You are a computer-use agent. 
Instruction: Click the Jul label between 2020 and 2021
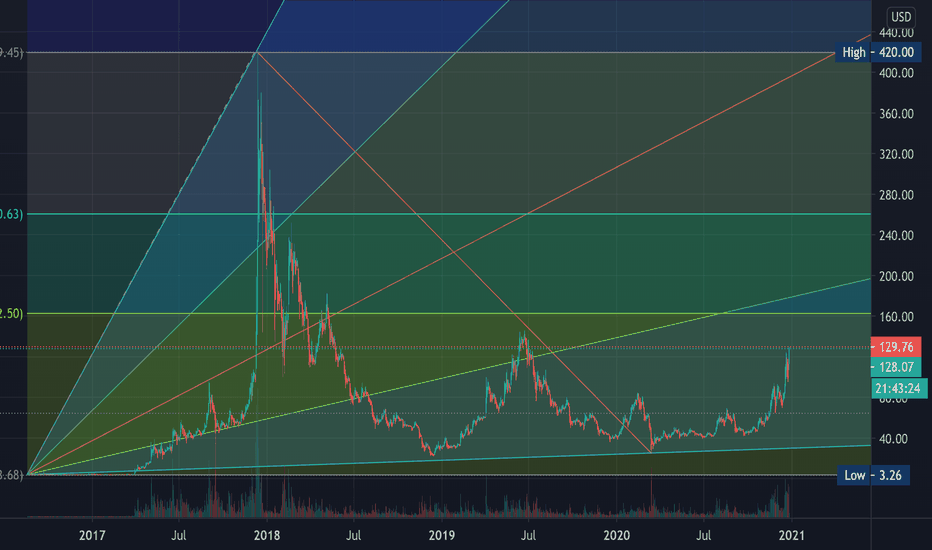[703, 535]
